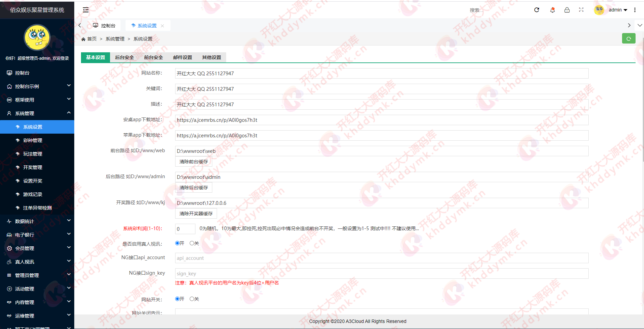Click the green reload button
Image resolution: width=644 pixels, height=329 pixels.
628,38
